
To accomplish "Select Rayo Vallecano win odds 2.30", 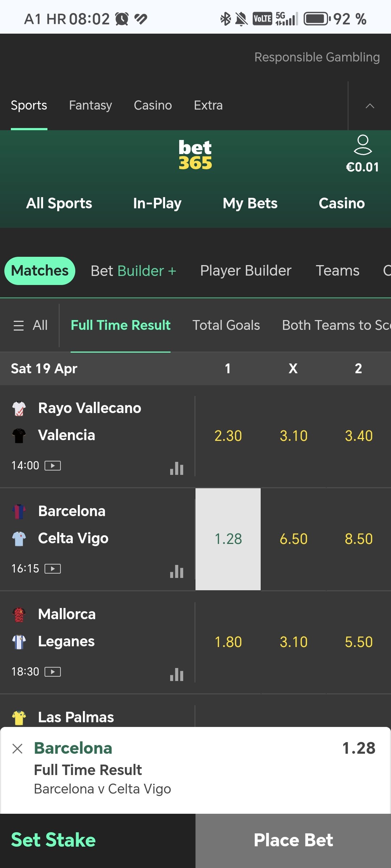I will [228, 436].
